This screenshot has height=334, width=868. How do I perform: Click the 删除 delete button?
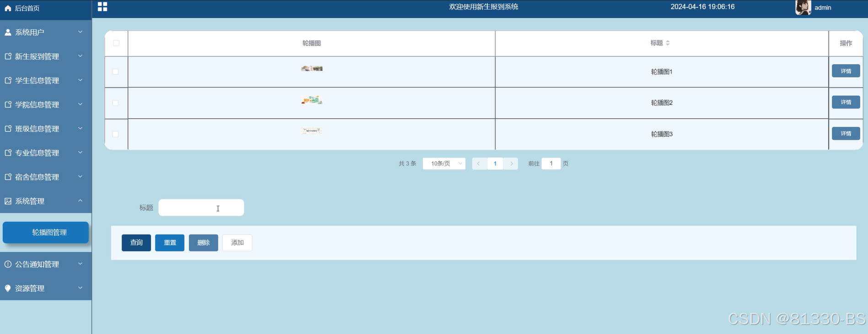click(x=204, y=243)
